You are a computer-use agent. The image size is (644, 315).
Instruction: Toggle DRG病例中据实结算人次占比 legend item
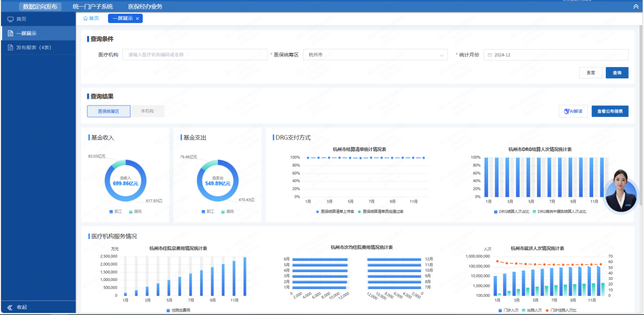(x=559, y=211)
